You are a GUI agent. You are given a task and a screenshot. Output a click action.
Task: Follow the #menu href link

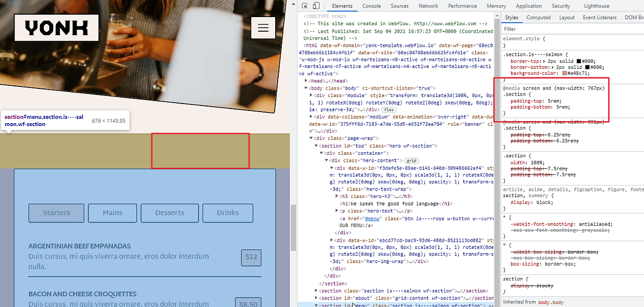click(372, 219)
